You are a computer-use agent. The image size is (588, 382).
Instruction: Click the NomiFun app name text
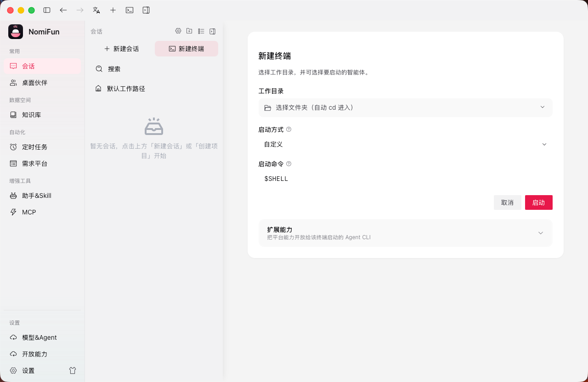point(44,32)
